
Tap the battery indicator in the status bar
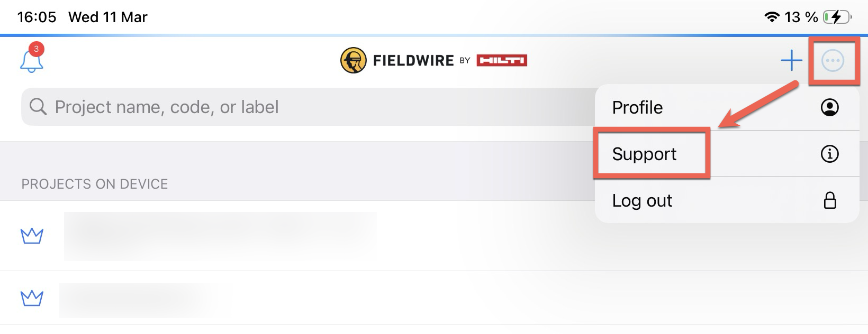click(x=837, y=16)
